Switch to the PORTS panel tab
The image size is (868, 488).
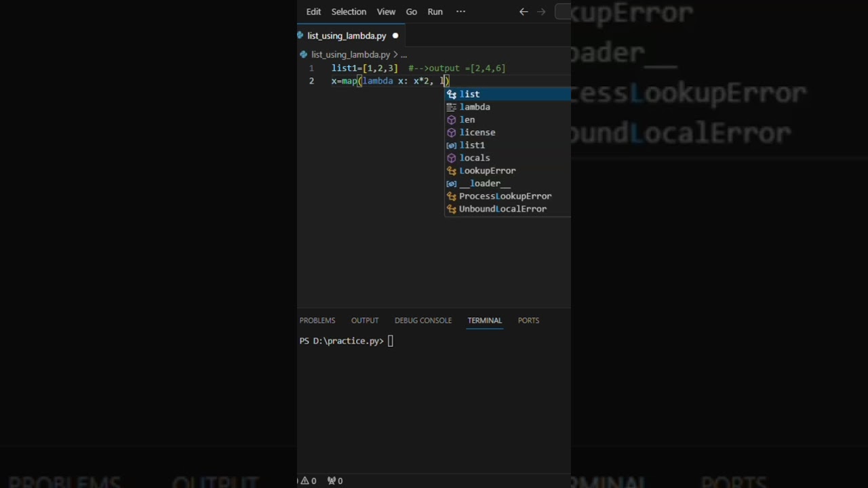coord(528,321)
